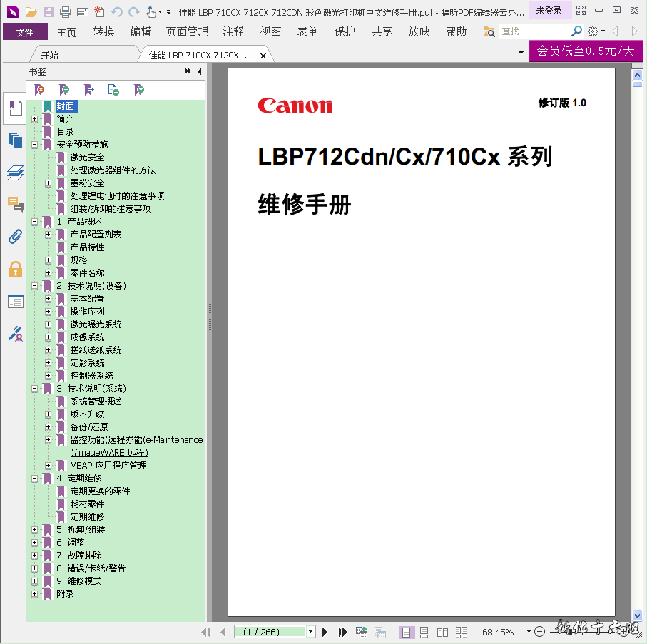Enable continuous page view mode
Screen dimensions: 647x644
[424, 632]
